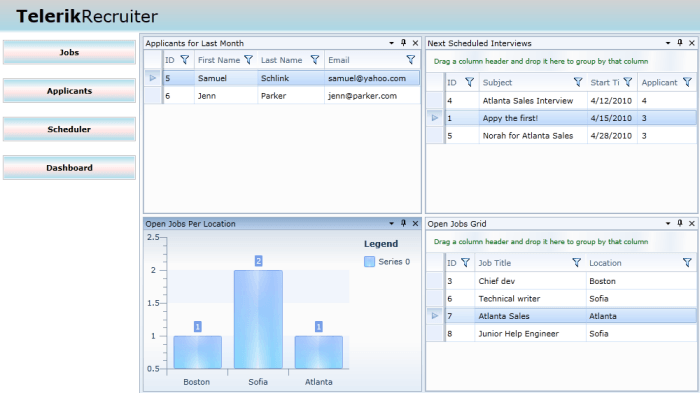Filter Interviews grid by Applicant column
This screenshot has height=393, width=700.
click(687, 82)
